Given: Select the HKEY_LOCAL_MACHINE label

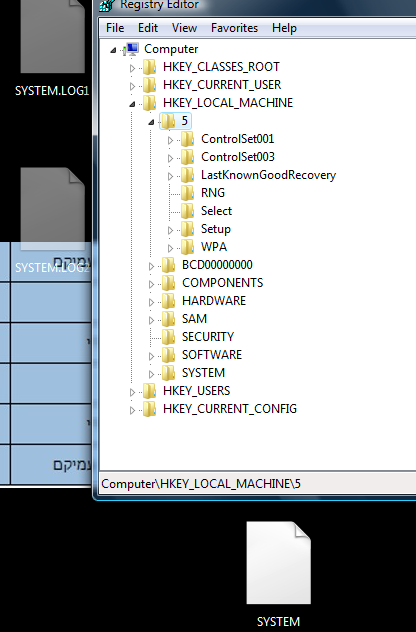Looking at the screenshot, I should point(228,103).
